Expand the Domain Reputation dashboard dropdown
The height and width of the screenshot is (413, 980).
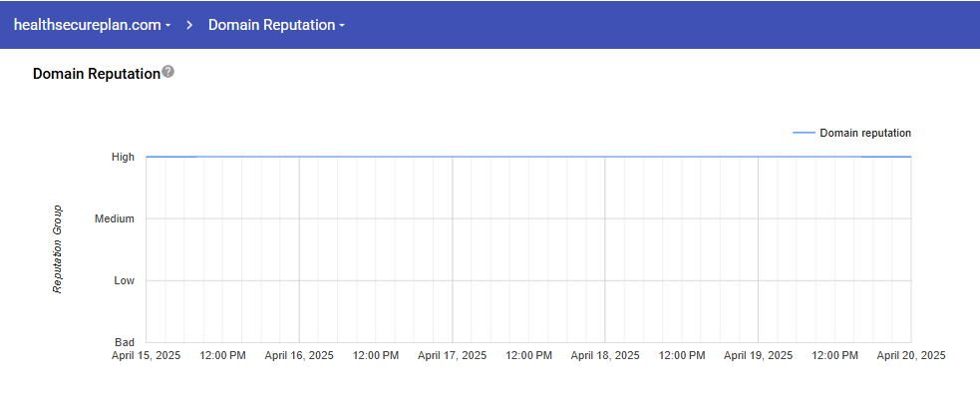click(276, 25)
